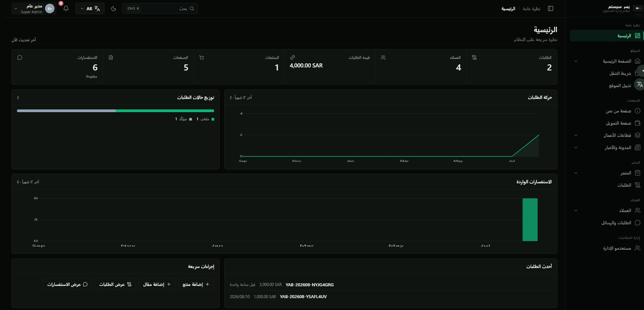
Task: Open المتجر store icon in the sidebar
Action: pos(638,173)
